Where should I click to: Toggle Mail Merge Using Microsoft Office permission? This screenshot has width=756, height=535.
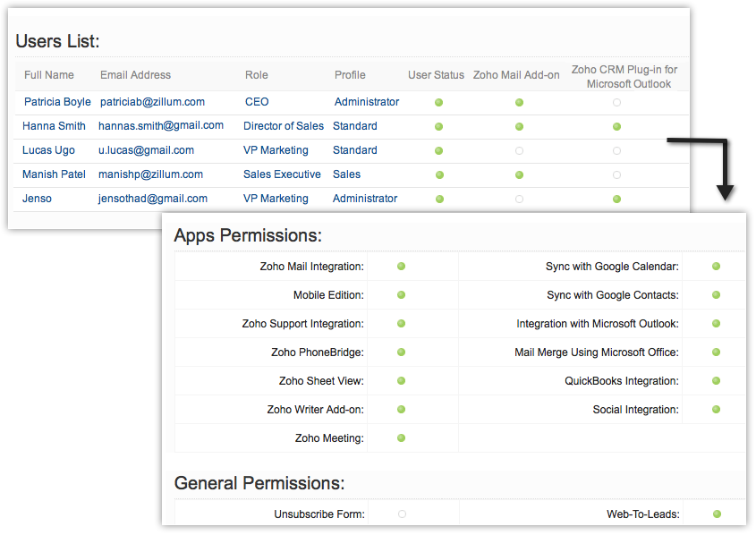[x=716, y=352]
